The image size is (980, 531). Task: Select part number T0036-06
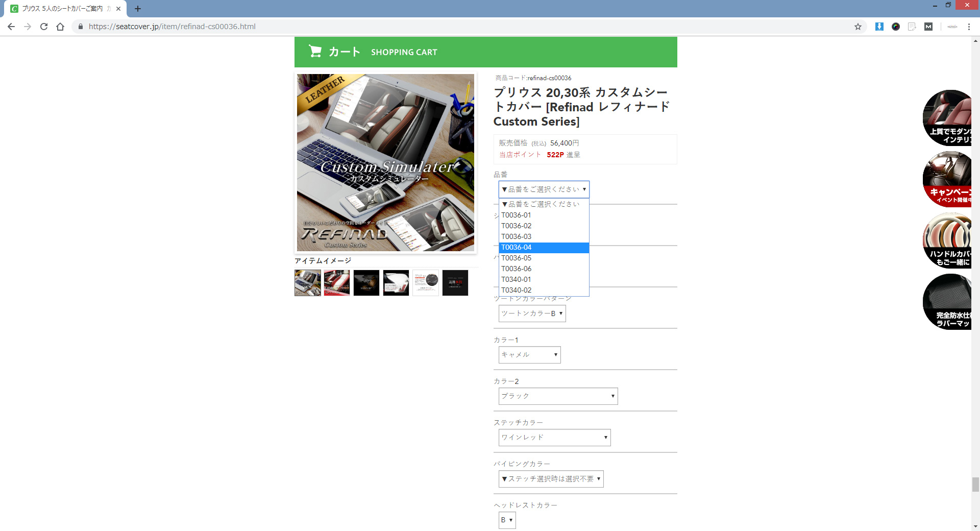click(544, 269)
